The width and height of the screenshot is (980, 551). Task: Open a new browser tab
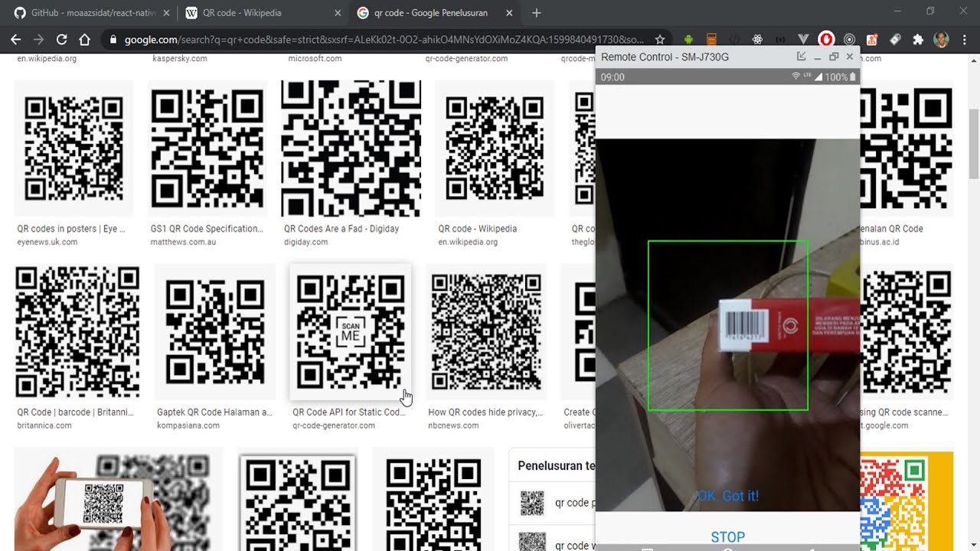(537, 13)
